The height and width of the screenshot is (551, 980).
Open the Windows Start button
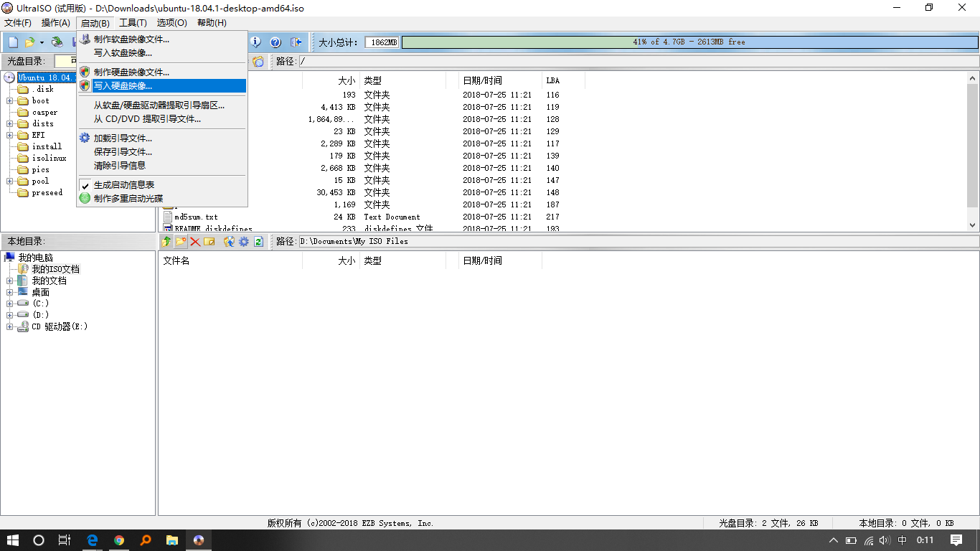pyautogui.click(x=13, y=540)
